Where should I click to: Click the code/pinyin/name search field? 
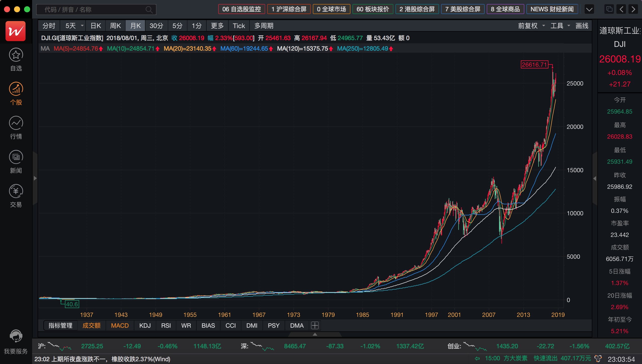pos(96,10)
